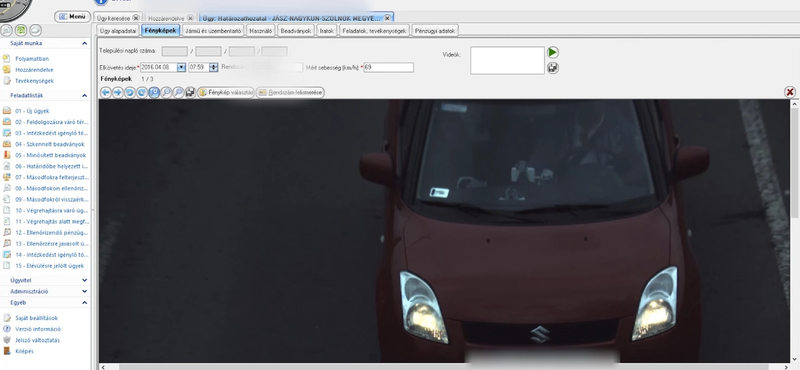Viewport: 800px width, 370px height.
Task: Click the Fénykép választás button
Action: [x=226, y=92]
